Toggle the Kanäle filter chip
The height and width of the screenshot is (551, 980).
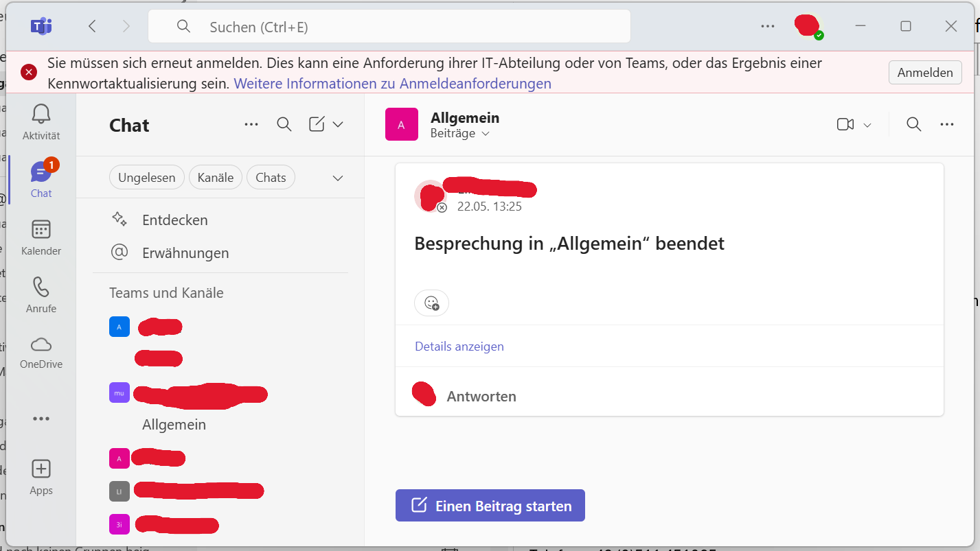click(216, 178)
